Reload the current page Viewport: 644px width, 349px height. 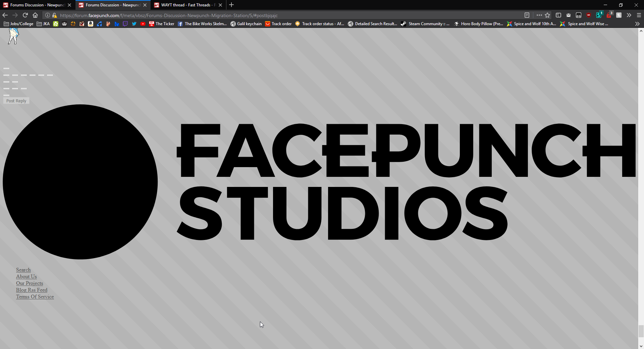click(x=25, y=15)
